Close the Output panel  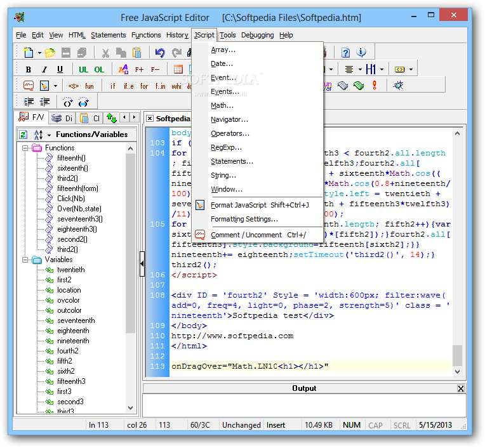(461, 388)
